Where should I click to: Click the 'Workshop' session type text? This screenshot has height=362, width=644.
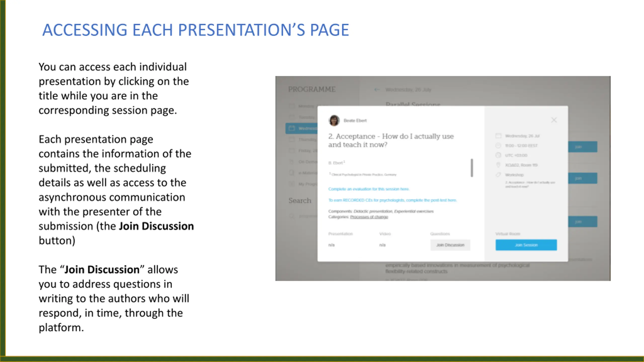click(x=514, y=175)
